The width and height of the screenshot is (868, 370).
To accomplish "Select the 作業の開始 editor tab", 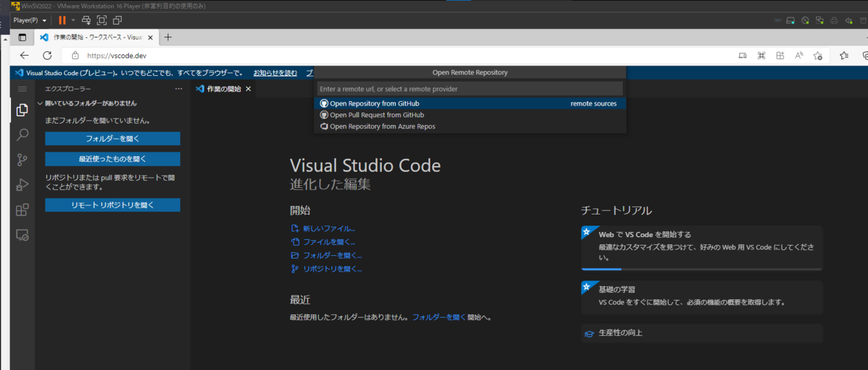I will coord(224,89).
